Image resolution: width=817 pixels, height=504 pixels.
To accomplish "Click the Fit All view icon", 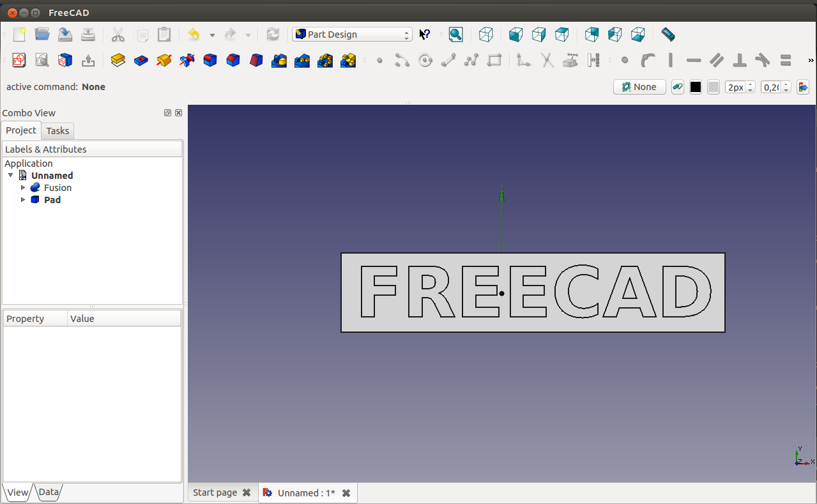I will (x=455, y=34).
